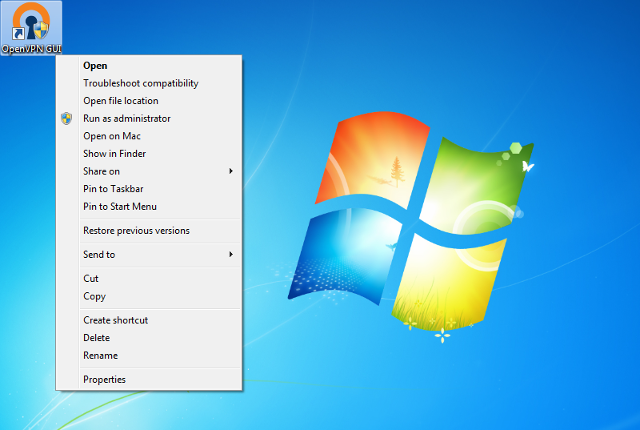
Task: Click Create shortcut
Action: pyautogui.click(x=149, y=320)
